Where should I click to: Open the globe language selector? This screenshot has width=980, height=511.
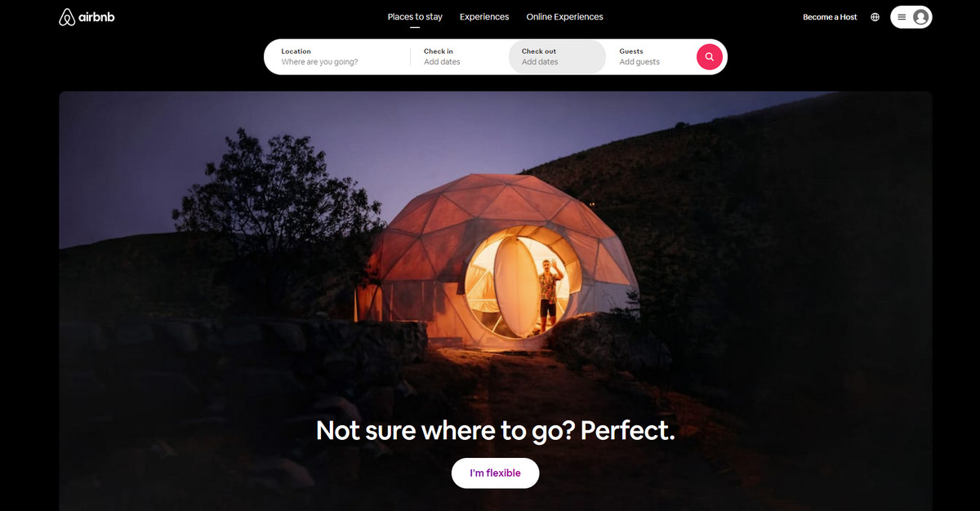[x=875, y=17]
